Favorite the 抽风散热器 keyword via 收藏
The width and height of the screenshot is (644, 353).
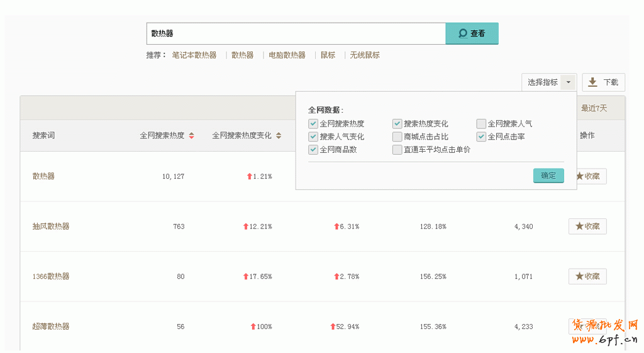click(587, 227)
